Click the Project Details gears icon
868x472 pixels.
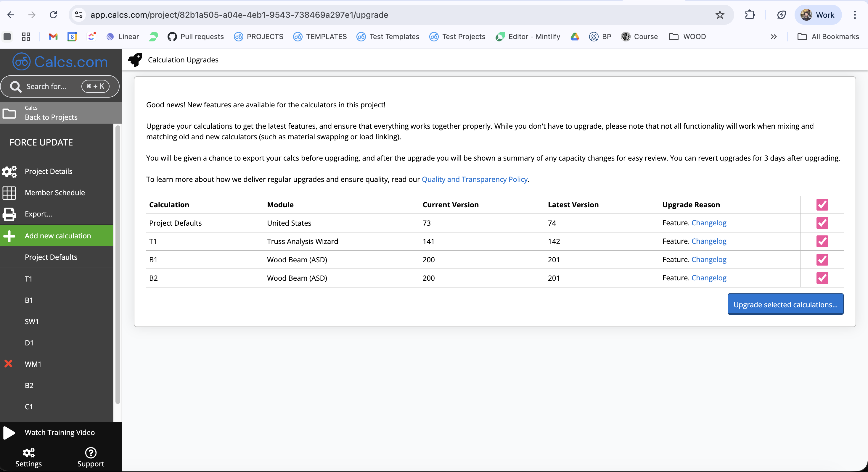[x=9, y=171]
